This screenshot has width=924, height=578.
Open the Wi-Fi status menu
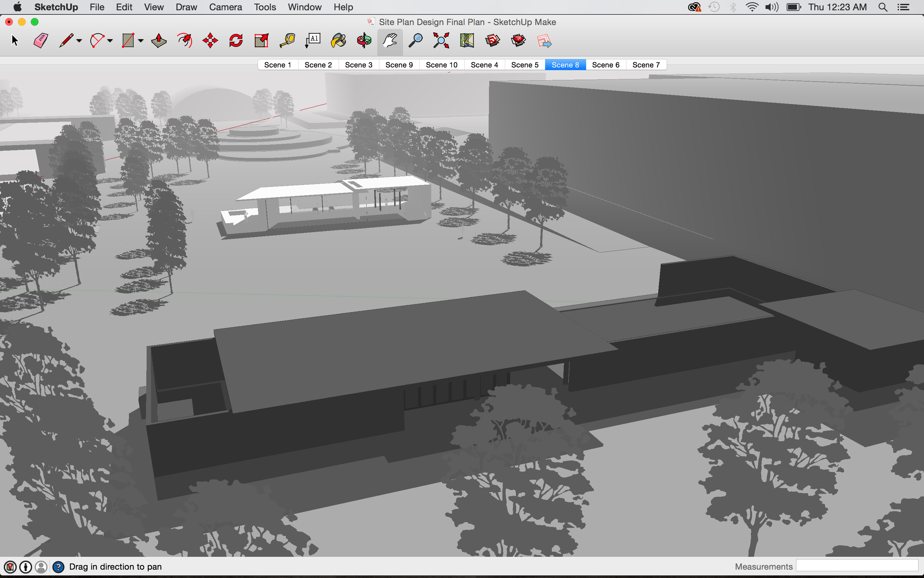click(752, 7)
